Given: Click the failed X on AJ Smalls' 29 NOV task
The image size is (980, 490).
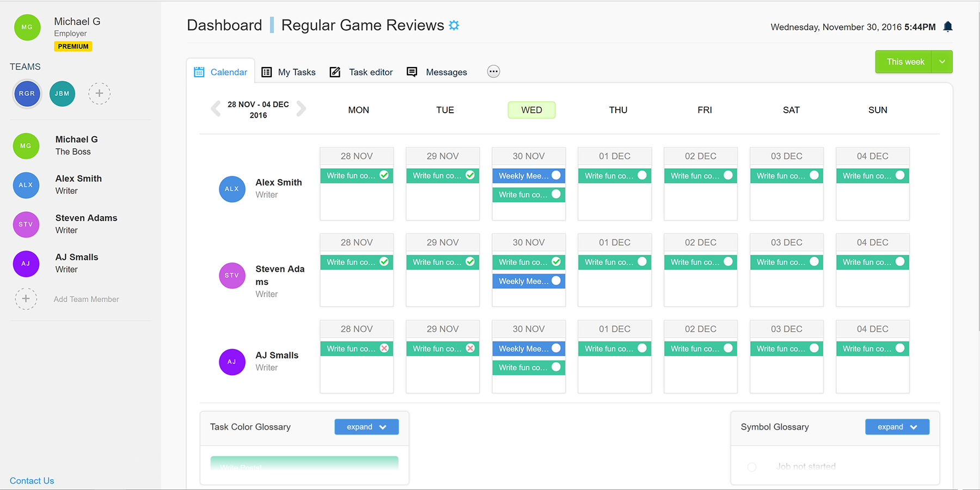Looking at the screenshot, I should (470, 348).
